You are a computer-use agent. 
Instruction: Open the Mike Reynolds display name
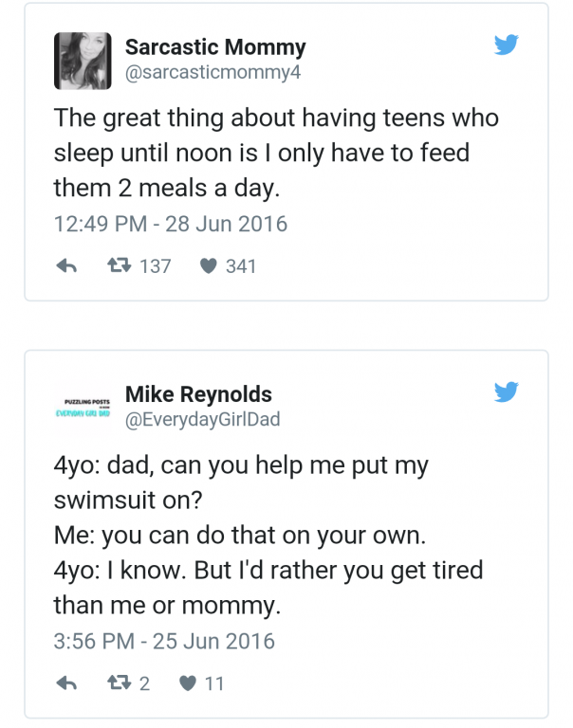198,394
